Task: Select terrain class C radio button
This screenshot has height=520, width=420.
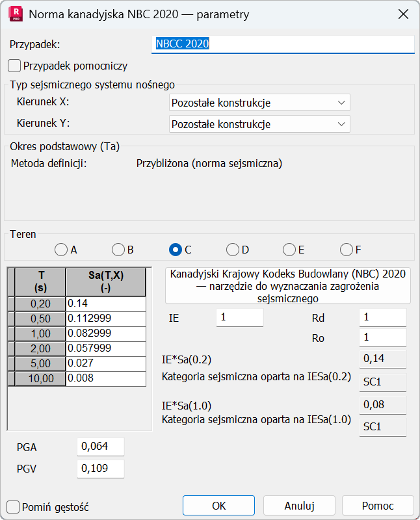Action: coord(176,250)
